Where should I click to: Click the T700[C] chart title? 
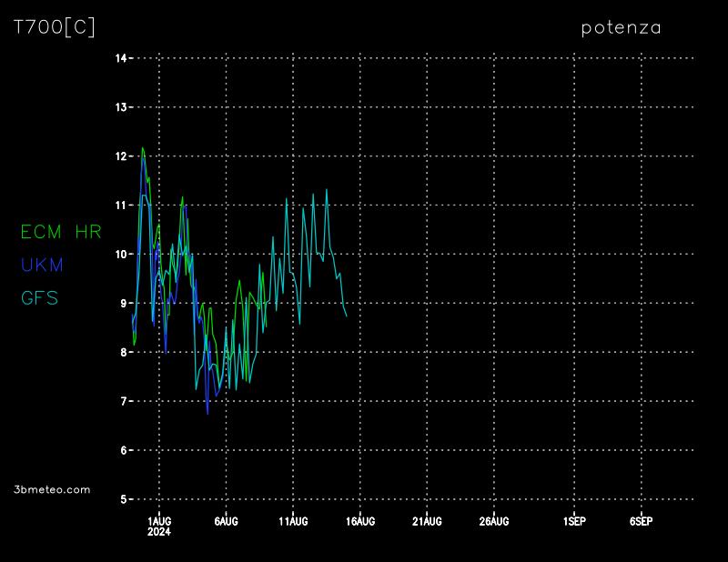[x=55, y=27]
